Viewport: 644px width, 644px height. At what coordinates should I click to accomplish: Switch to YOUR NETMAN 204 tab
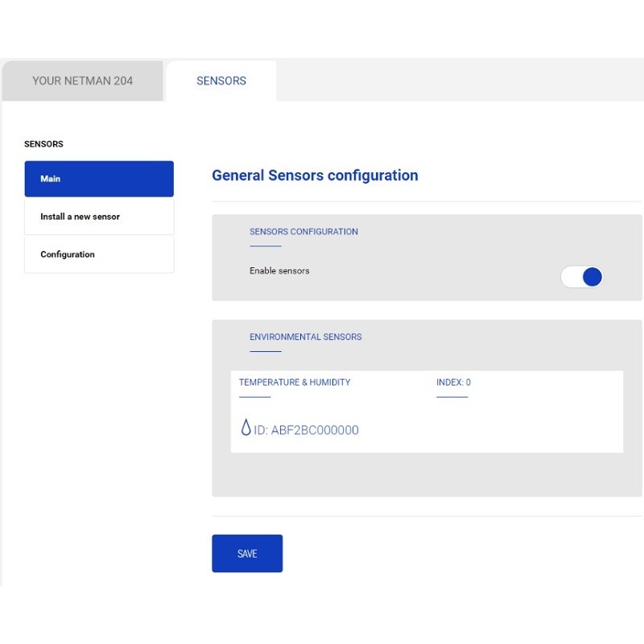pyautogui.click(x=82, y=80)
